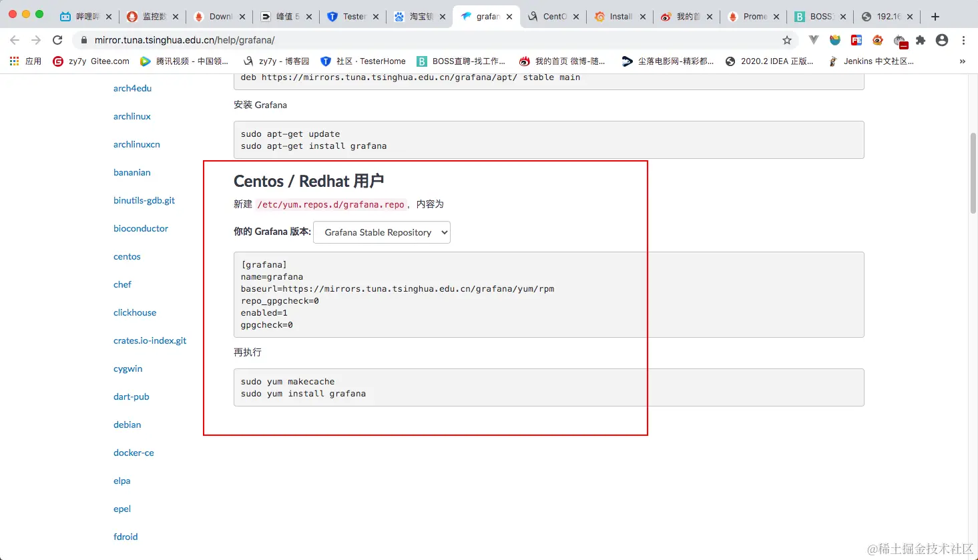Click the browser forward arrow
The height and width of the screenshot is (560, 978).
tap(36, 40)
